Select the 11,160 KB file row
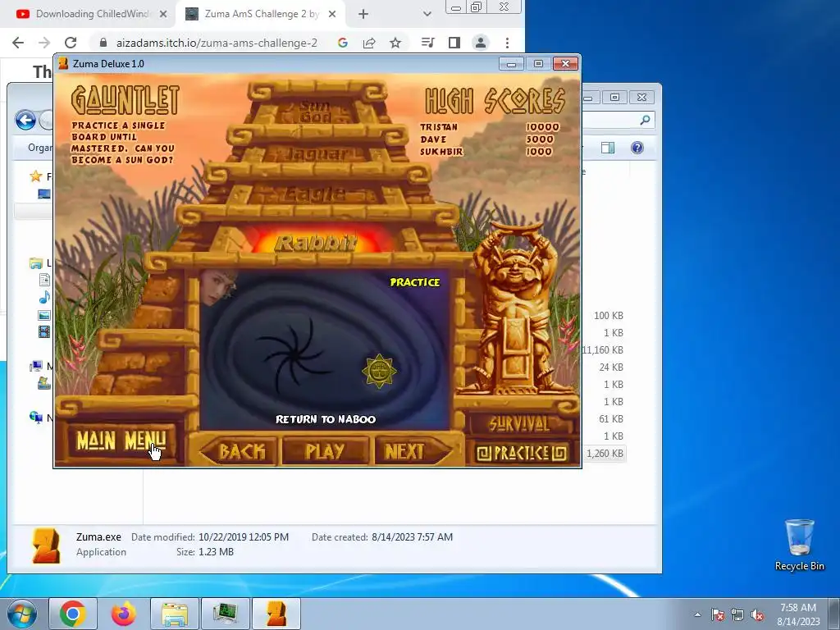This screenshot has width=840, height=630. [603, 349]
